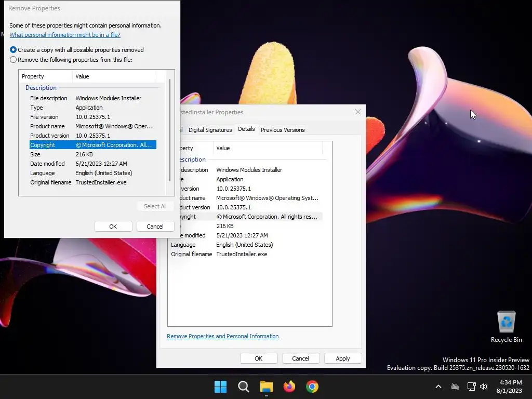Open network status tray icon
The image size is (532, 399).
pyautogui.click(x=471, y=387)
